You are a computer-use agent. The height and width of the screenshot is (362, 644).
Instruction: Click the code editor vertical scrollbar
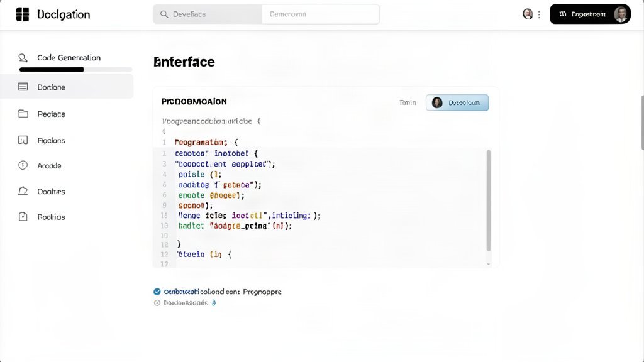coord(488,200)
